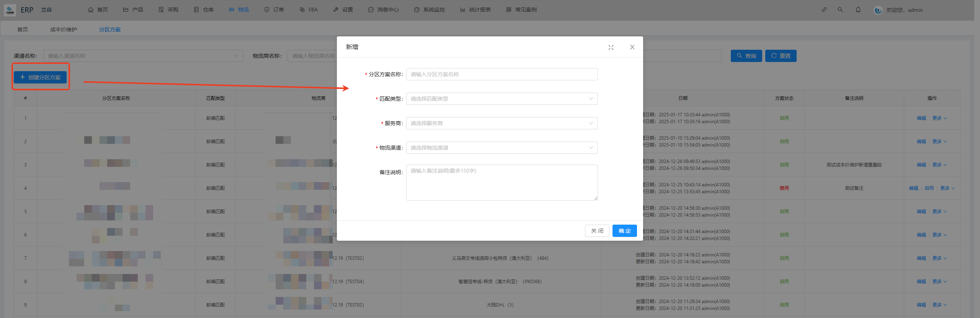Open the search magnifier in header
Screen dimensions: 980x318
point(840,10)
